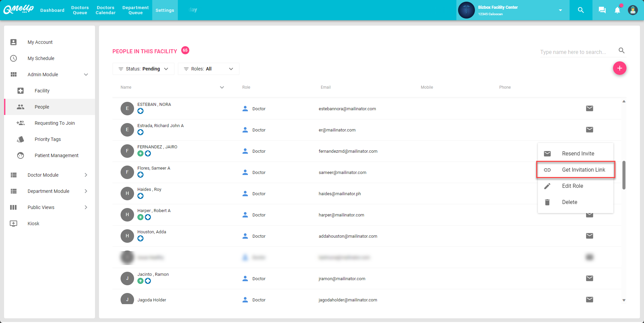Viewport: 644px width, 323px height.
Task: Click the blue status badge under Haides, Roy
Action: 140,196
